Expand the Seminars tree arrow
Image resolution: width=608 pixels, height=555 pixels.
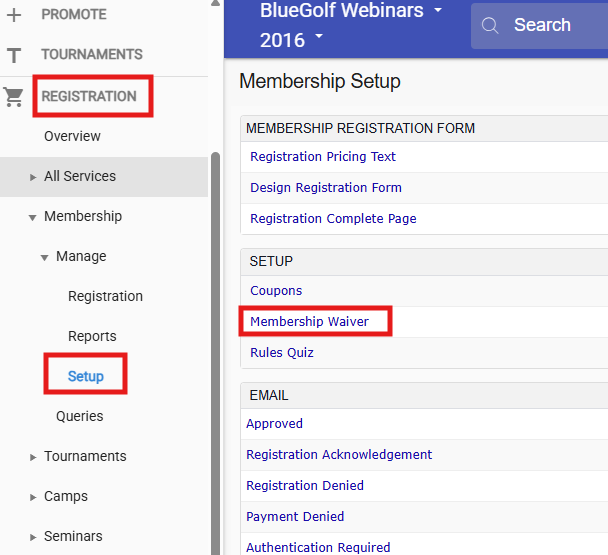point(33,537)
